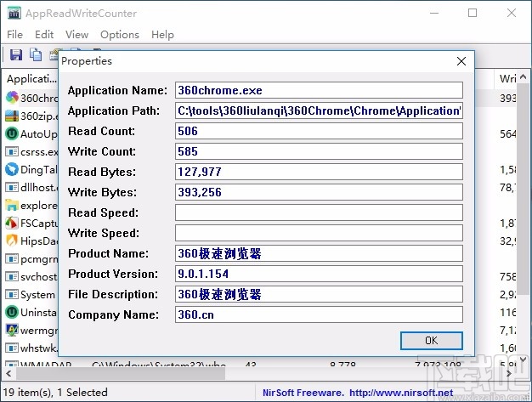Maximize the AppReadWriteCounter window
Image resolution: width=532 pixels, height=402 pixels.
473,14
